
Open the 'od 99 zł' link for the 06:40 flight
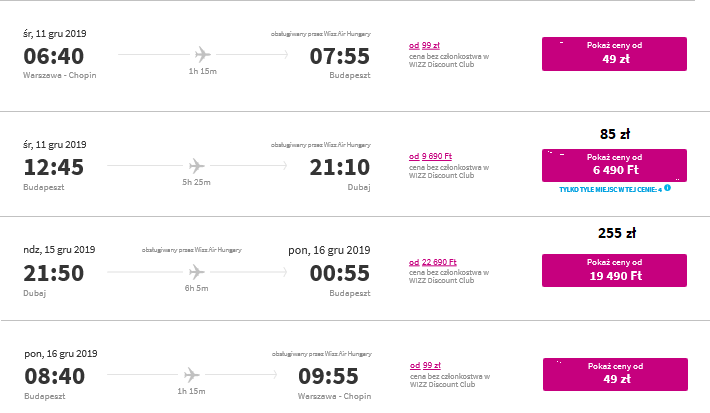click(x=424, y=45)
